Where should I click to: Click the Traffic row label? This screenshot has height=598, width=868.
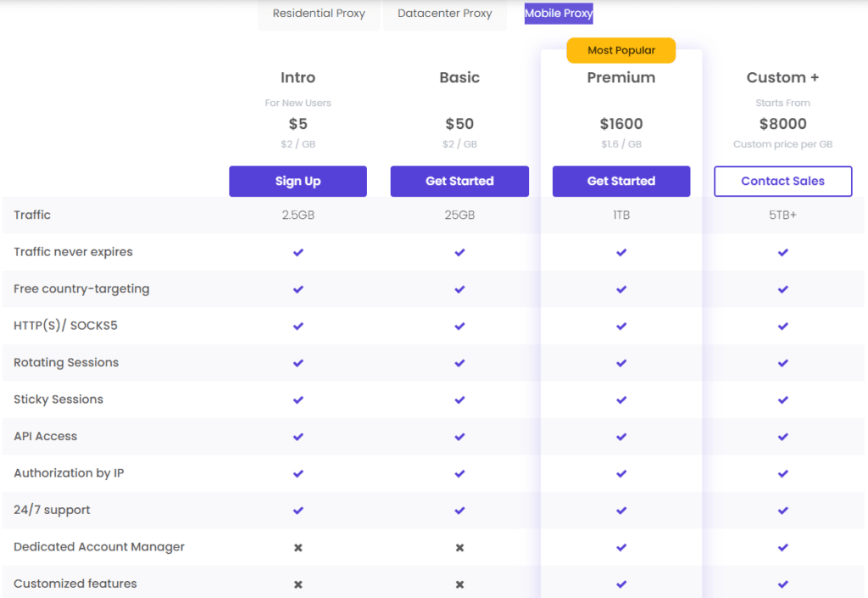32,215
